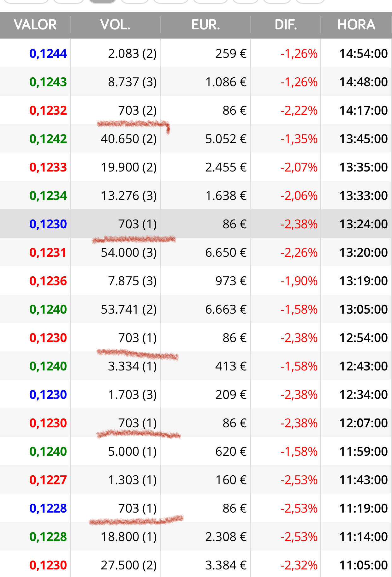
Task: Select the 14:17:00 trade row
Action: pos(196,110)
